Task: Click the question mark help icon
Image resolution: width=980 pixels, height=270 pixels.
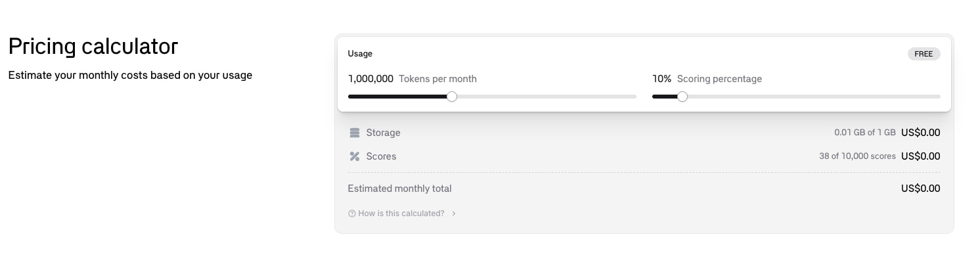Action: [x=352, y=214]
